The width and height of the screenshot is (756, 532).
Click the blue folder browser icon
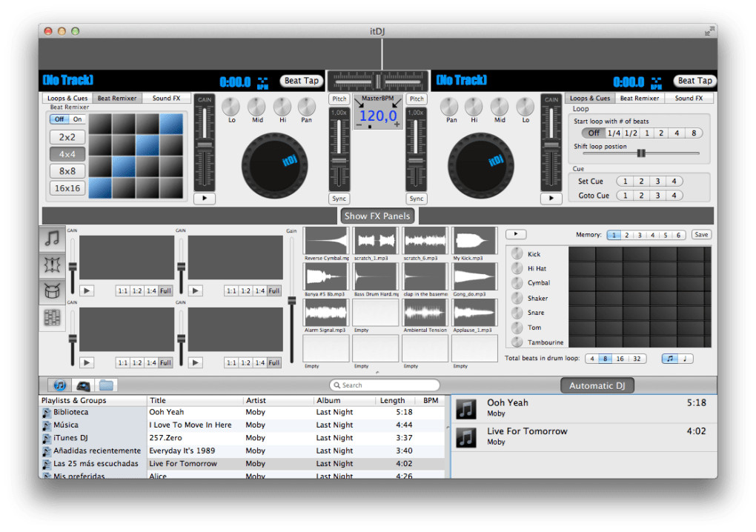pyautogui.click(x=106, y=385)
